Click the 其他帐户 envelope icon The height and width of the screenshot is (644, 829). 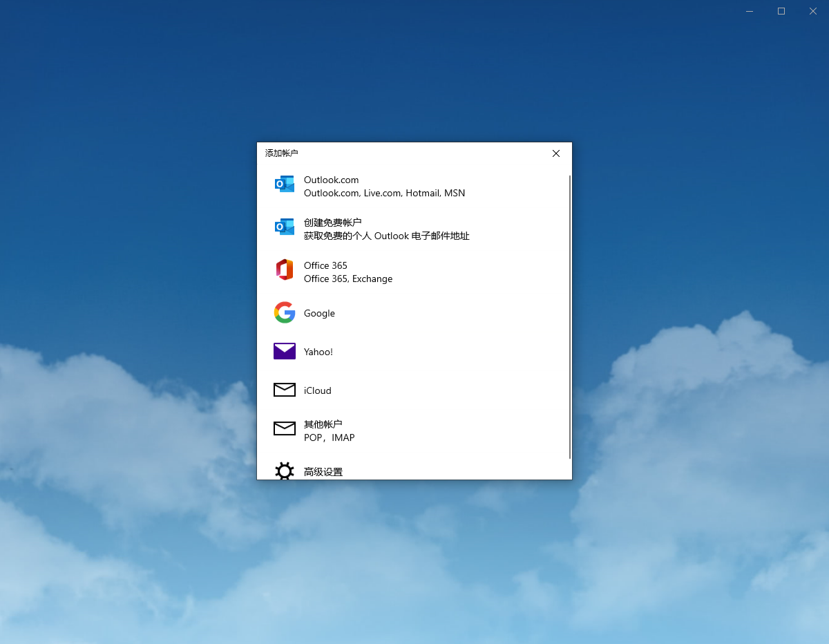click(x=285, y=428)
